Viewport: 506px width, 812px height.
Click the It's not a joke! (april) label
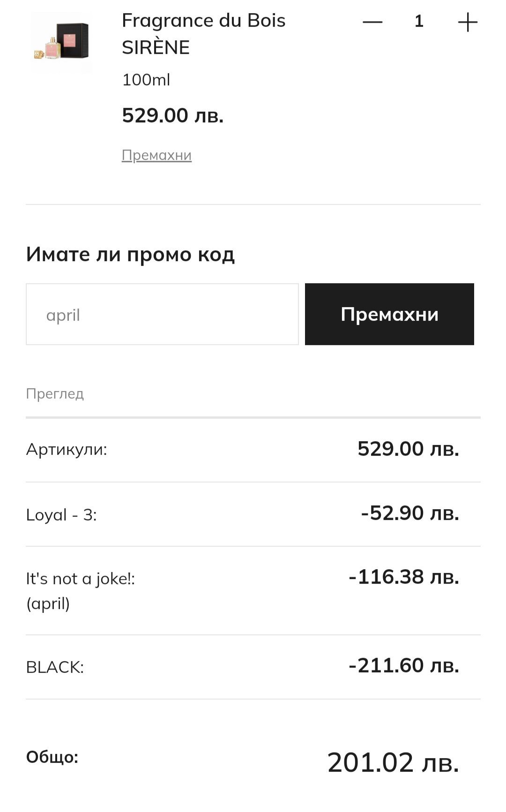(x=80, y=591)
